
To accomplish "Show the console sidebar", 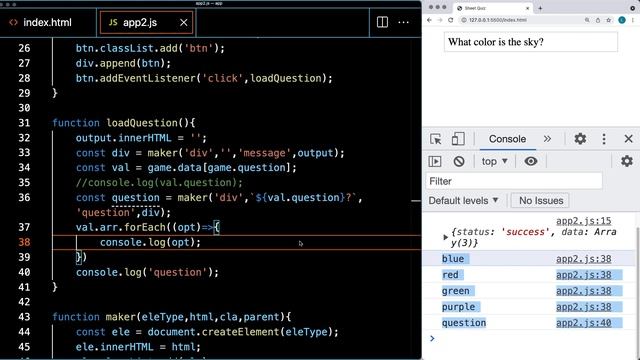I will pyautogui.click(x=435, y=161).
